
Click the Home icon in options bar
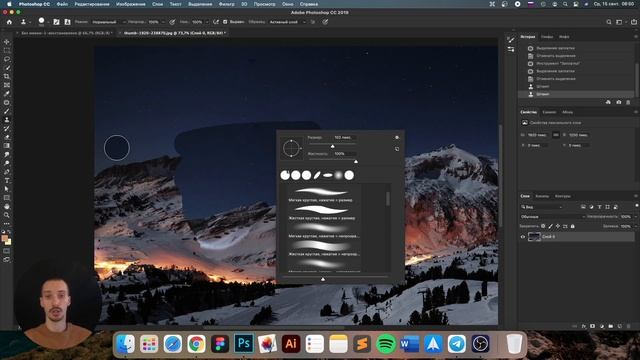(9, 22)
